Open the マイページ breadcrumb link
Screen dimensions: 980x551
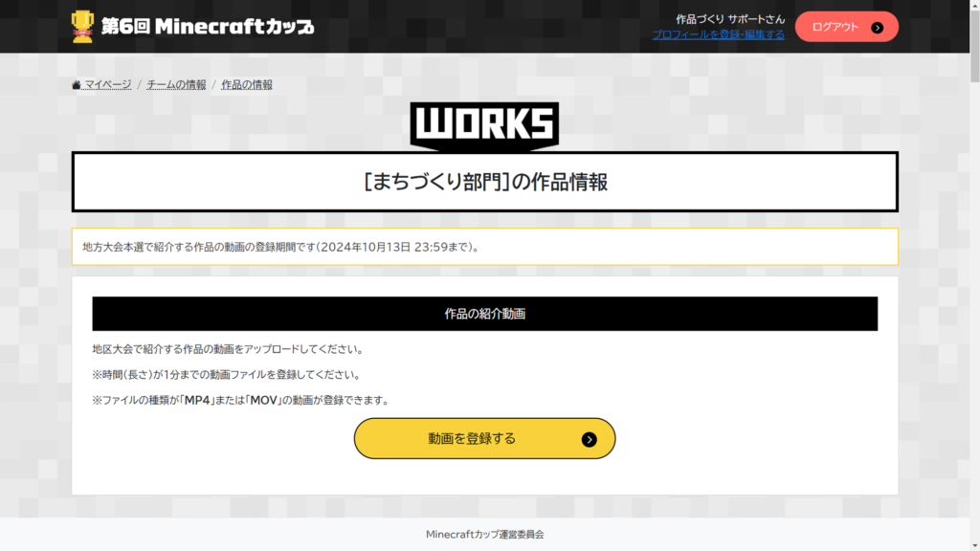pyautogui.click(x=107, y=85)
